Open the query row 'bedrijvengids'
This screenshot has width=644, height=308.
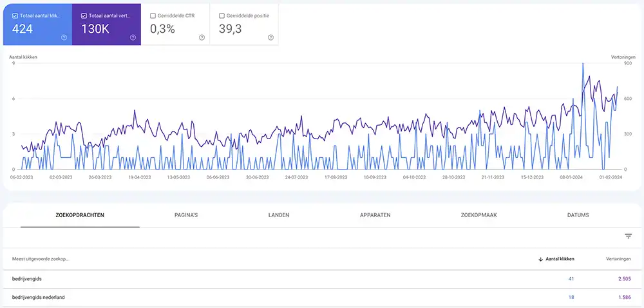click(322, 279)
